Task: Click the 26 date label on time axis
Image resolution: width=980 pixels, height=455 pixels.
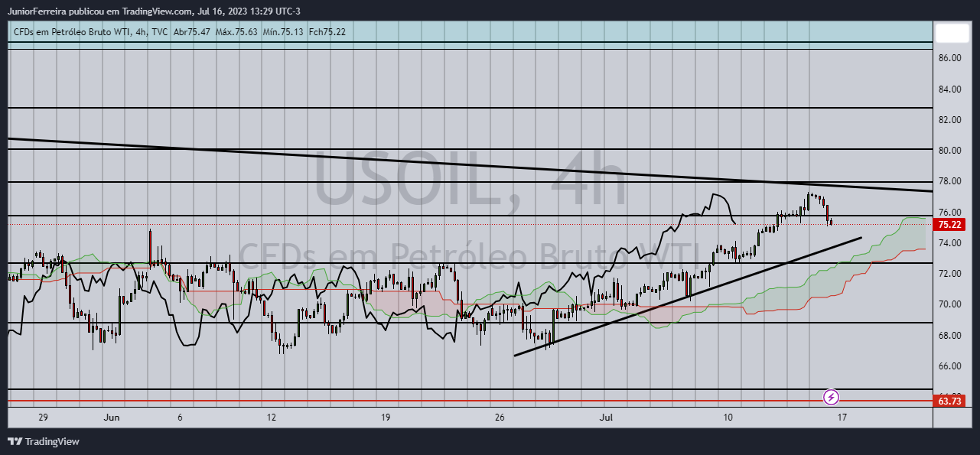Action: (x=500, y=418)
